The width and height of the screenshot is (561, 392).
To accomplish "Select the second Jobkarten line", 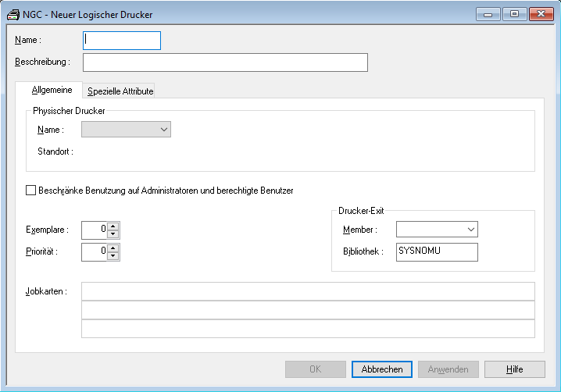I will click(x=308, y=310).
